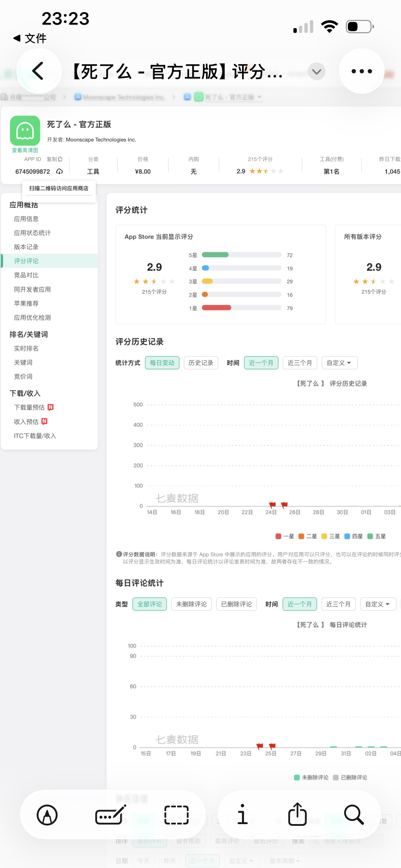The width and height of the screenshot is (401, 868).
Task: Expand the document title chevron dropdown
Action: tap(316, 71)
